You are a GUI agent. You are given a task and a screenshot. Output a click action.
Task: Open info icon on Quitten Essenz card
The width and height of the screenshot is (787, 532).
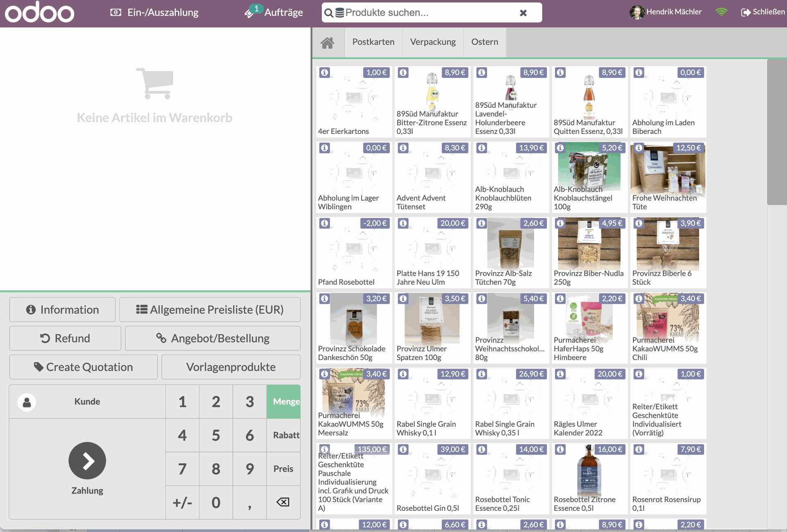point(560,72)
